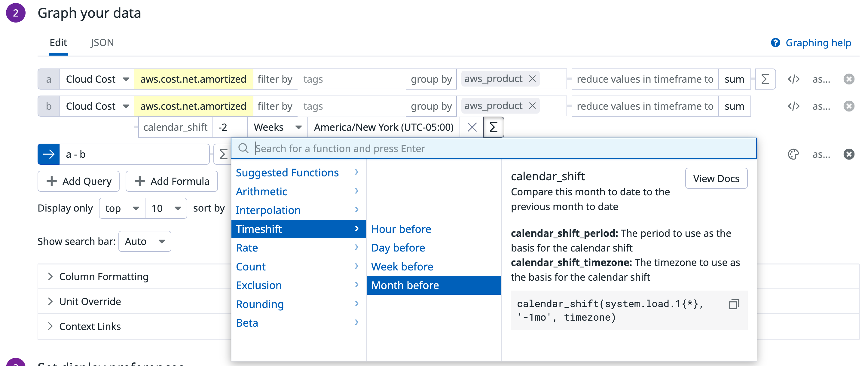Click the Add Formula button
This screenshot has width=868, height=366.
(172, 181)
